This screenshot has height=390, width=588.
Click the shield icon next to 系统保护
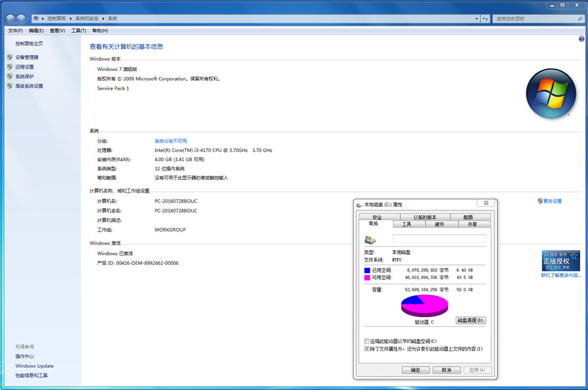[10, 76]
